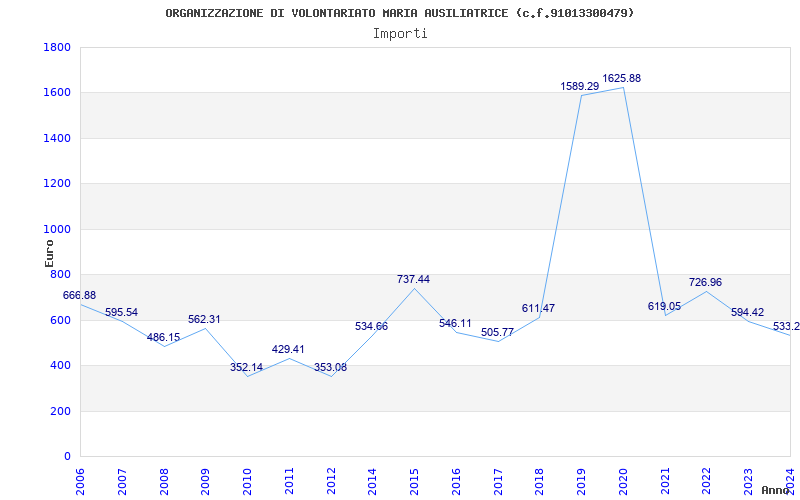
Task: Click year 2010 on the x-axis
Action: tap(247, 481)
